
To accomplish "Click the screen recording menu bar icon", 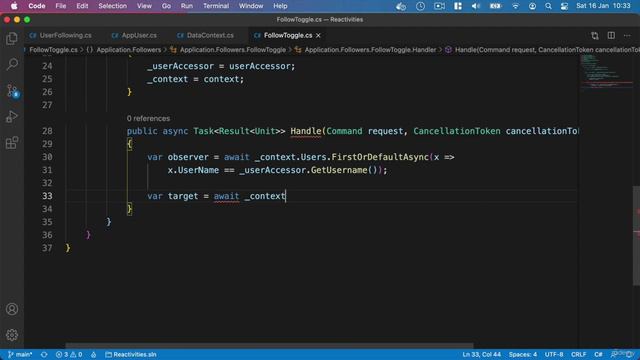I will click(439, 6).
